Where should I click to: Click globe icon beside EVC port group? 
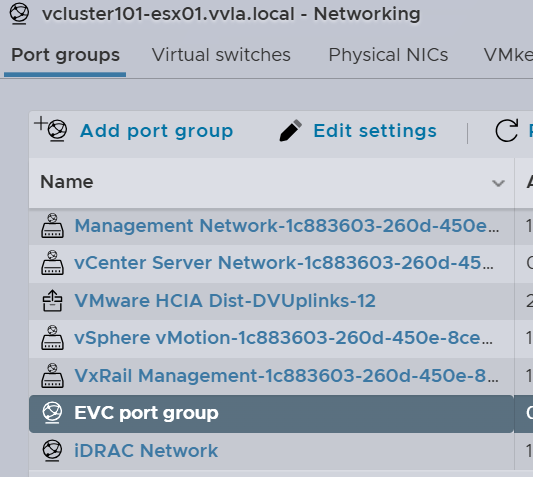click(52, 413)
